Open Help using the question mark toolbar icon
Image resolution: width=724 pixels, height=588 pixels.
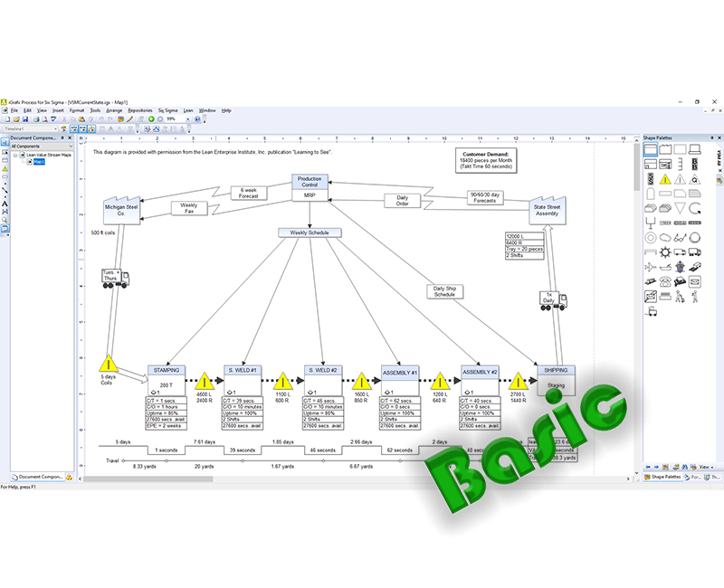(196, 120)
